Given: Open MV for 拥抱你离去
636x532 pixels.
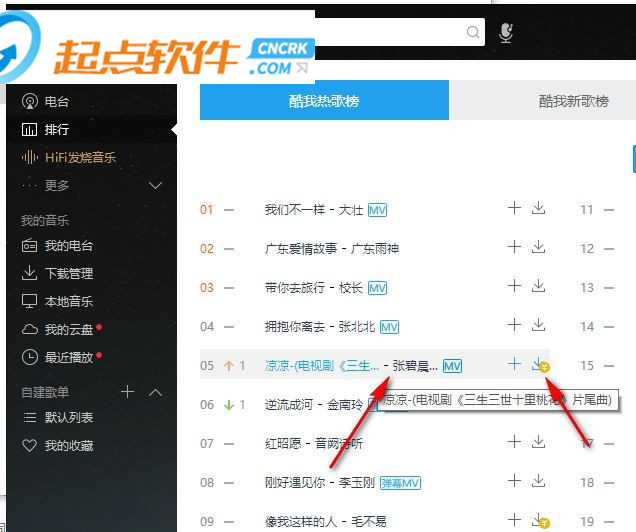Looking at the screenshot, I should (389, 327).
